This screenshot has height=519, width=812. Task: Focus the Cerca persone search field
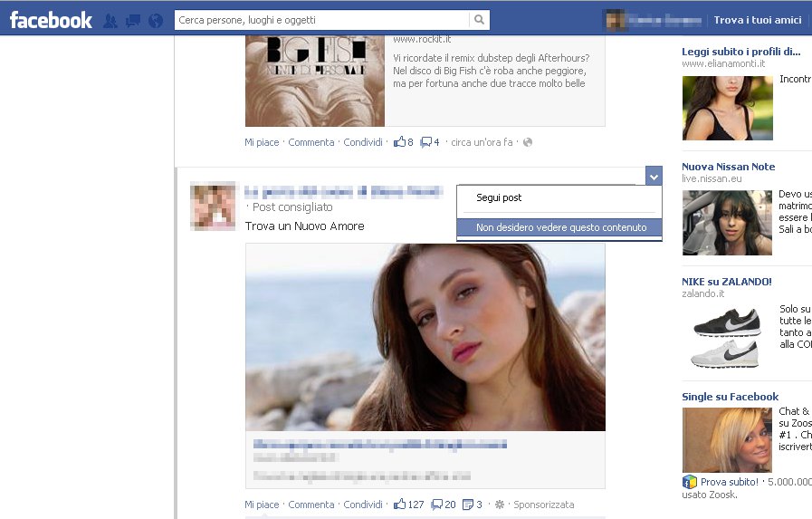pos(321,20)
